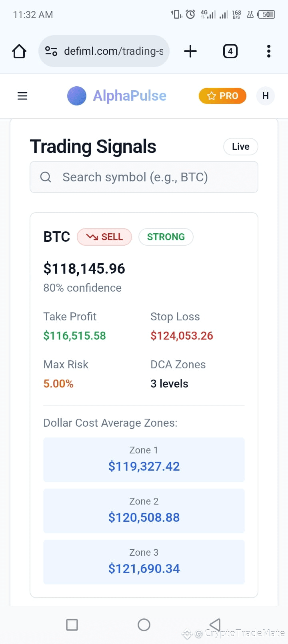288x644 pixels.
Task: Open the browser three-dot menu
Action: 269,51
